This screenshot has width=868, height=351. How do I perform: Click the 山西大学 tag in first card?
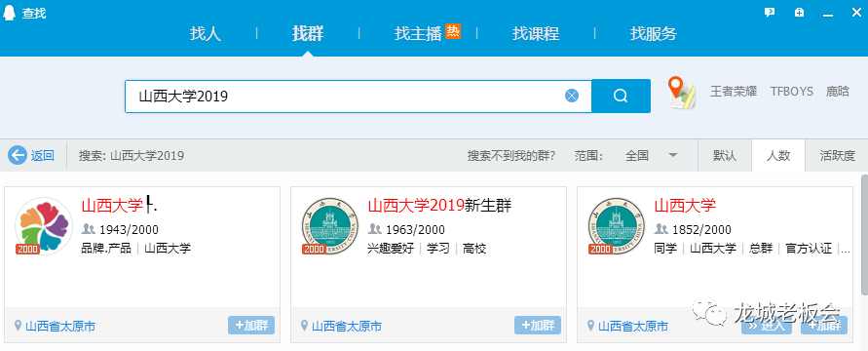(168, 248)
